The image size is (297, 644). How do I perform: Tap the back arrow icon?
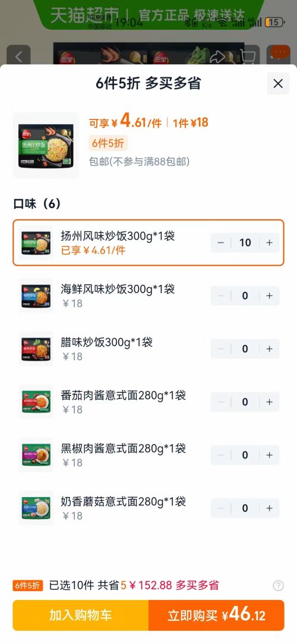pyautogui.click(x=18, y=56)
